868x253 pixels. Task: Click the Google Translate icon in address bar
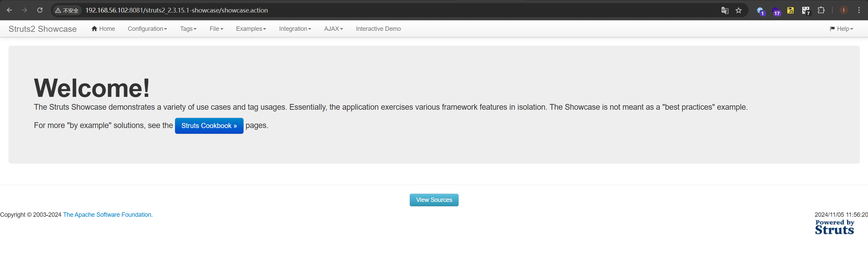(725, 10)
